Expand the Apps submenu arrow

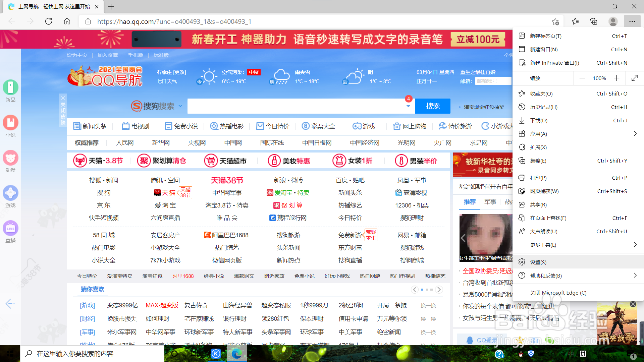tap(635, 134)
